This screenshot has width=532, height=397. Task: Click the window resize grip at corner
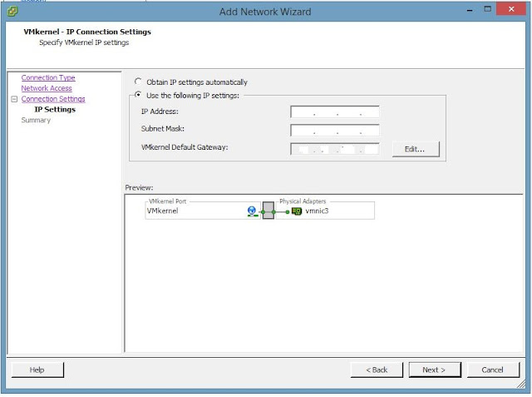(521, 384)
